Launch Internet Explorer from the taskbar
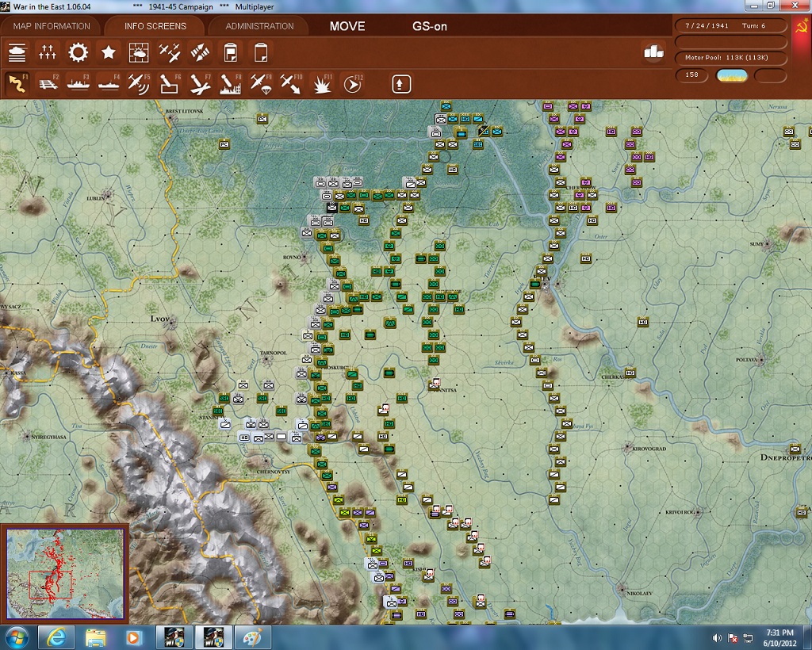Screen dimensions: 812x650 56,637
